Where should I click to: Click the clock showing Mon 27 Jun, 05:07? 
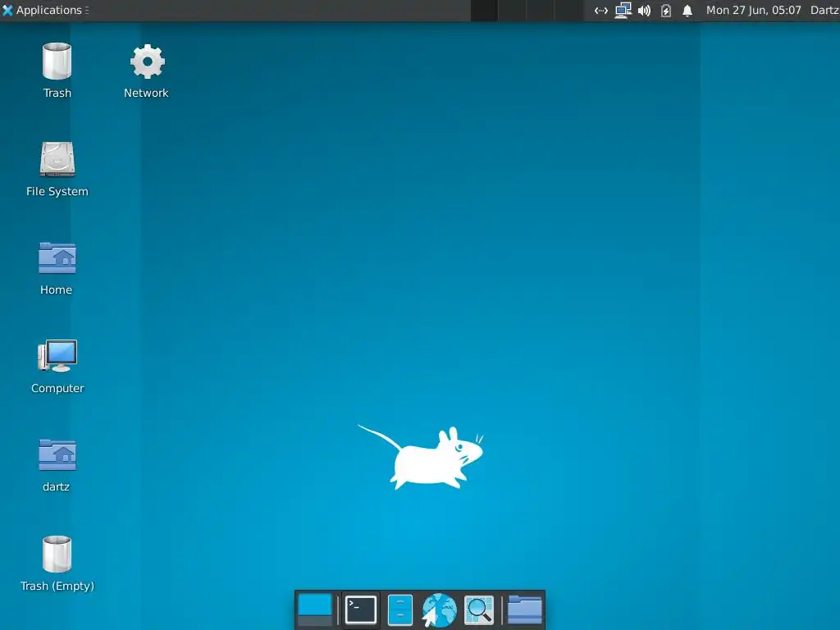pyautogui.click(x=754, y=10)
